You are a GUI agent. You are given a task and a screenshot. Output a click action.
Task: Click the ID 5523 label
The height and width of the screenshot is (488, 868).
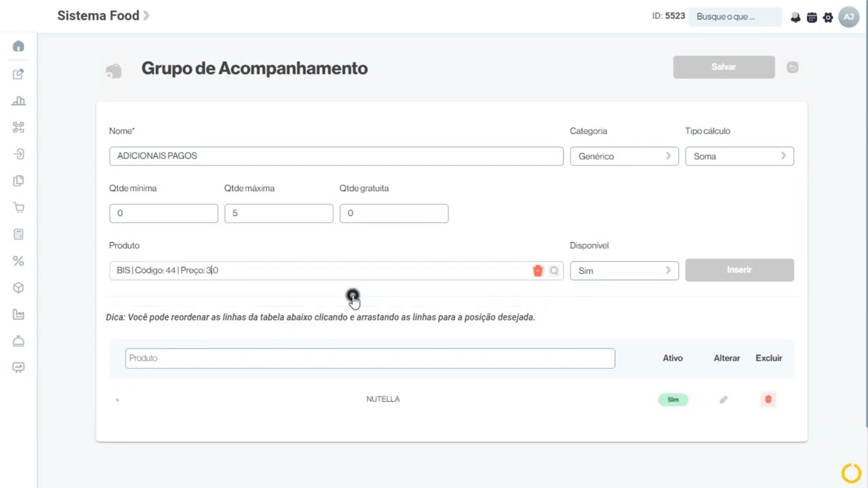669,16
